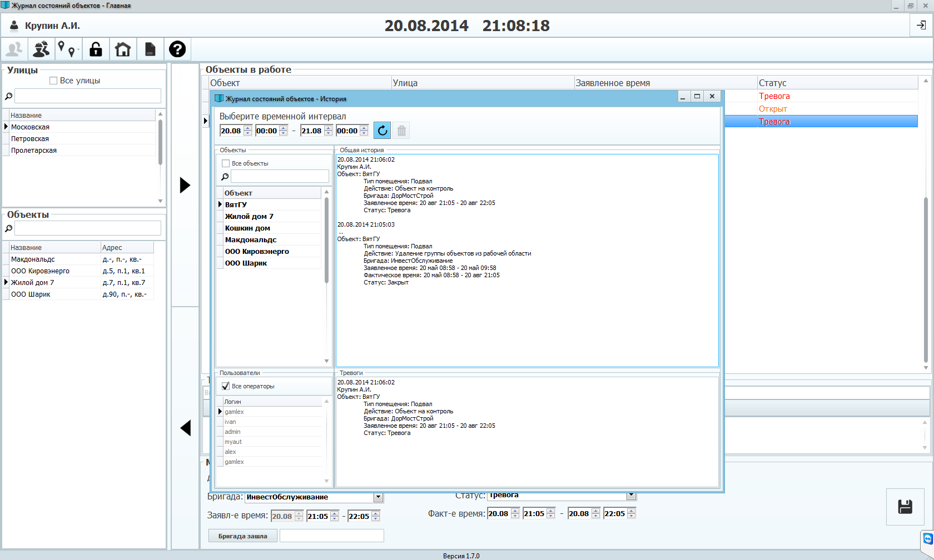Toggle the 'Все улицы' checkbox
Image resolution: width=934 pixels, height=560 pixels.
pyautogui.click(x=53, y=81)
